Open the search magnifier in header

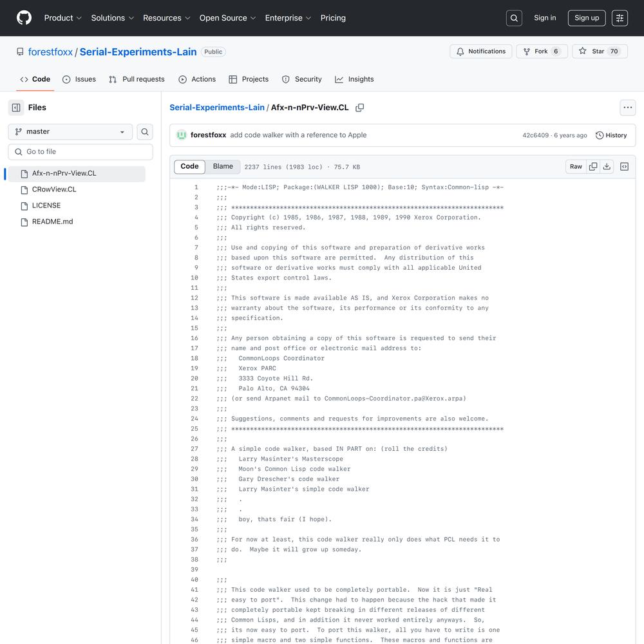514,18
